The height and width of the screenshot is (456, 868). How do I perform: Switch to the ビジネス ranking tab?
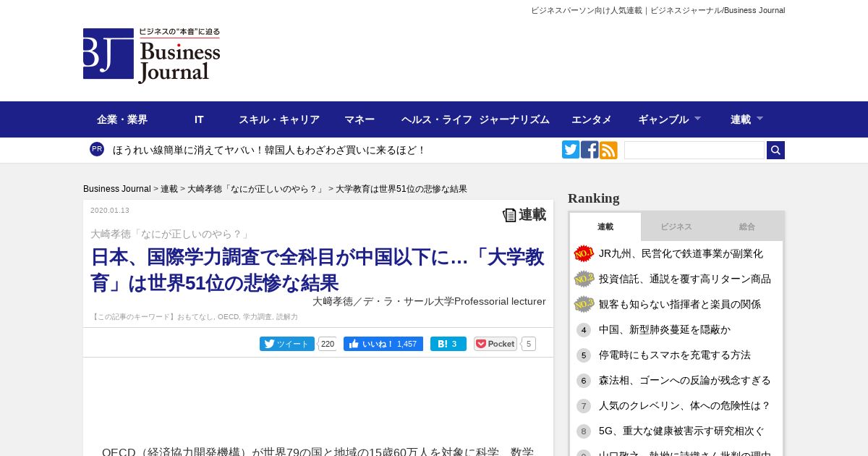[676, 227]
